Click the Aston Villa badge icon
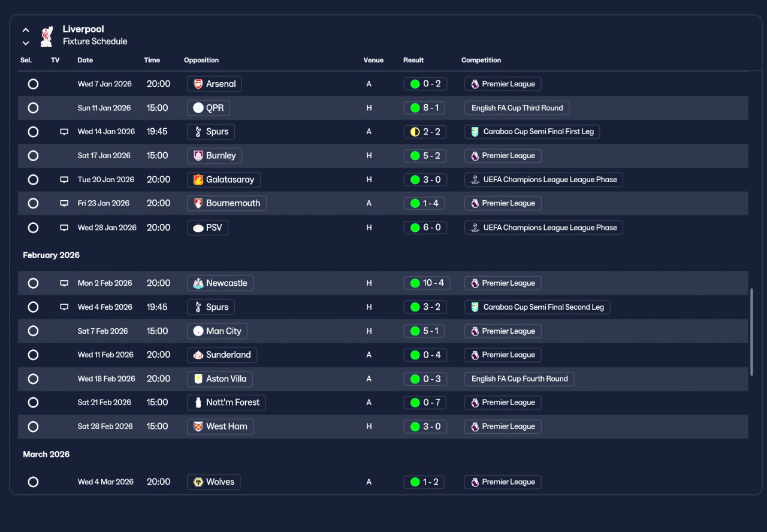Image resolution: width=767 pixels, height=532 pixels. pos(198,379)
